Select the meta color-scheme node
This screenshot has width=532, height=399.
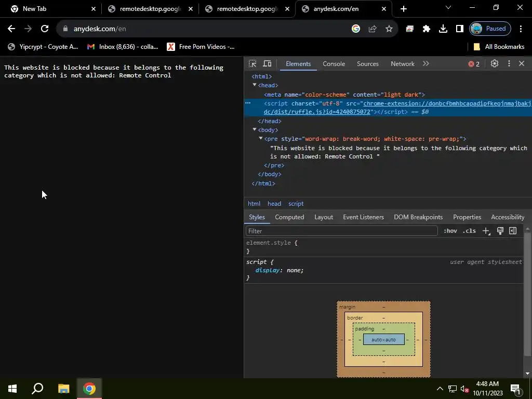click(344, 95)
